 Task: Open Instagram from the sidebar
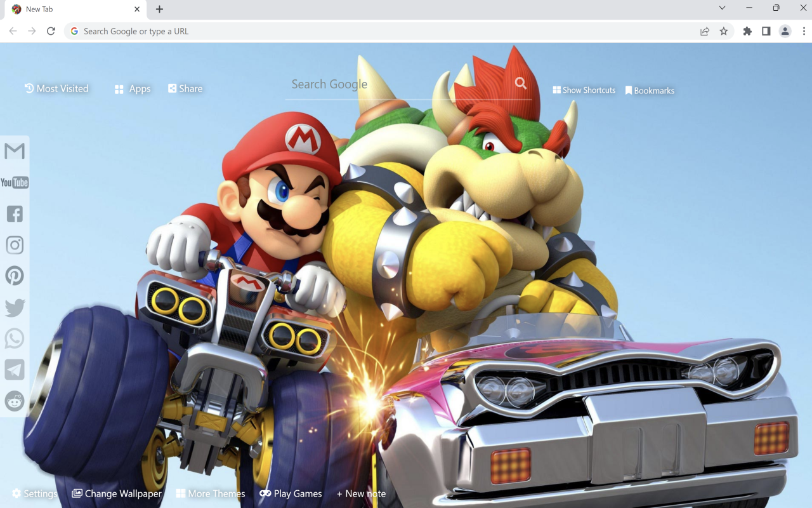15,245
